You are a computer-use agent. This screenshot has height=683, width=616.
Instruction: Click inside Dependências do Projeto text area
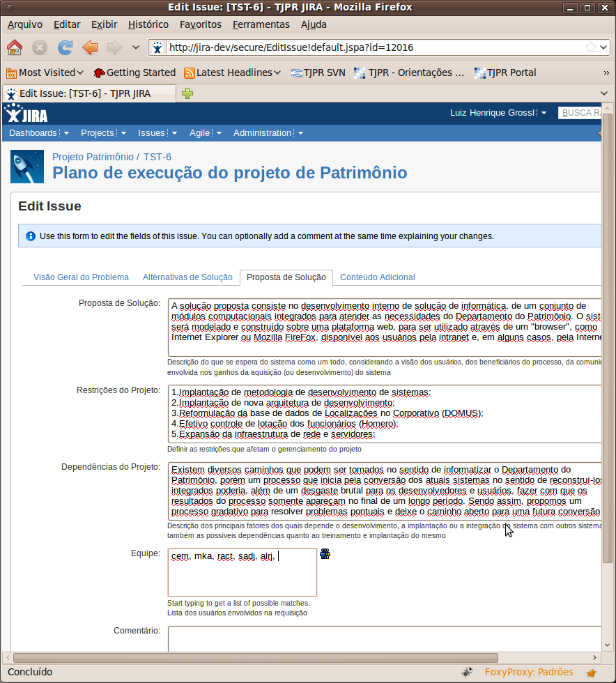[385, 491]
